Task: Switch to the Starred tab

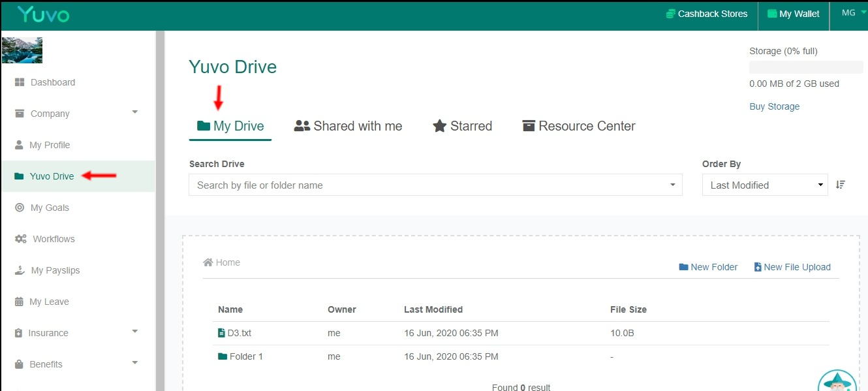Action: (x=463, y=126)
